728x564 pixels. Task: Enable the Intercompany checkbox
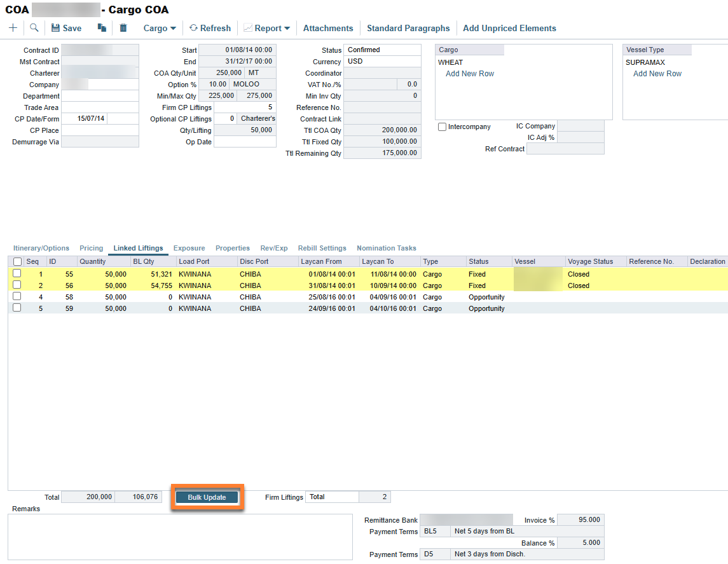pyautogui.click(x=443, y=127)
